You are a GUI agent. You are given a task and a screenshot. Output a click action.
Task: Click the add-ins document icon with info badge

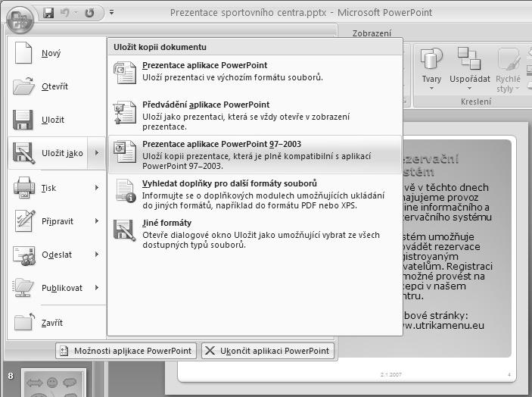[x=126, y=191]
